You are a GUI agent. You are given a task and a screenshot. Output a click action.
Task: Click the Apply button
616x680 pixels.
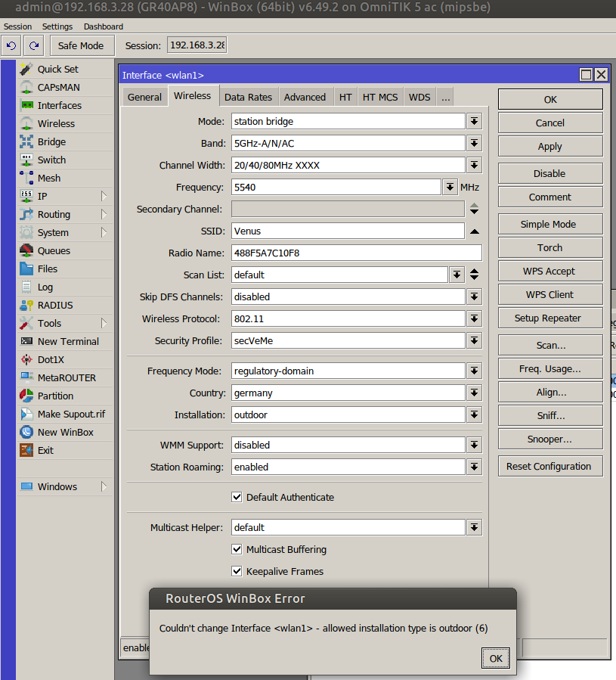coord(550,147)
